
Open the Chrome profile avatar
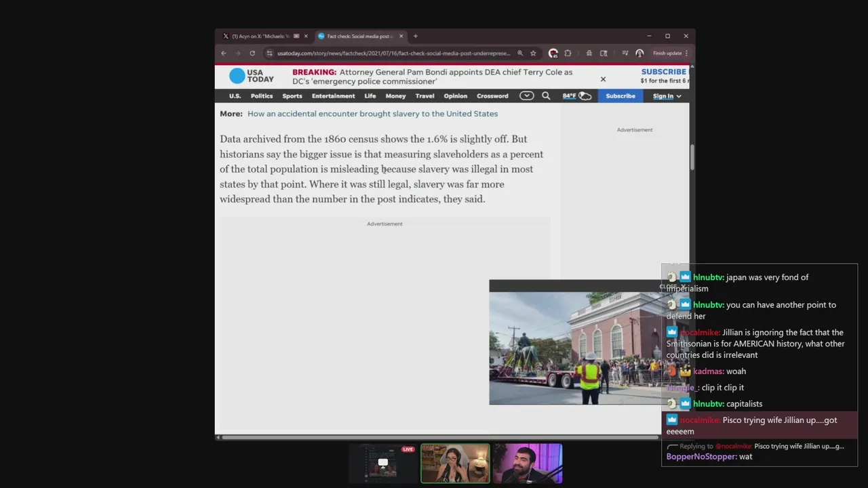pyautogui.click(x=639, y=53)
